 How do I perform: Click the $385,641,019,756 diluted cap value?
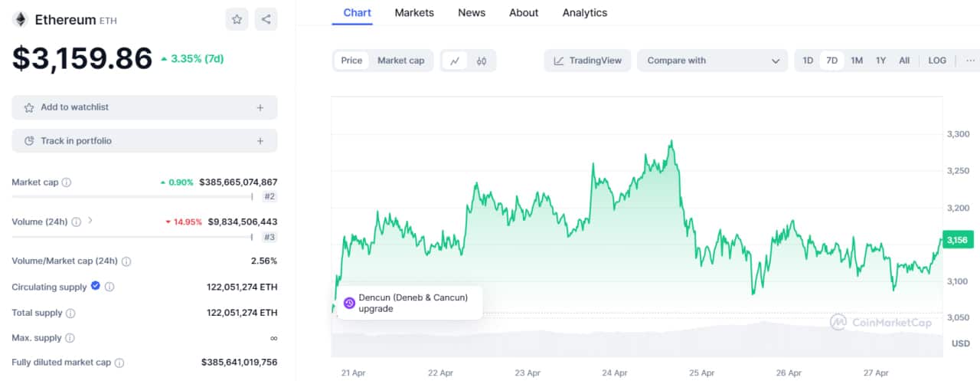[240, 363]
